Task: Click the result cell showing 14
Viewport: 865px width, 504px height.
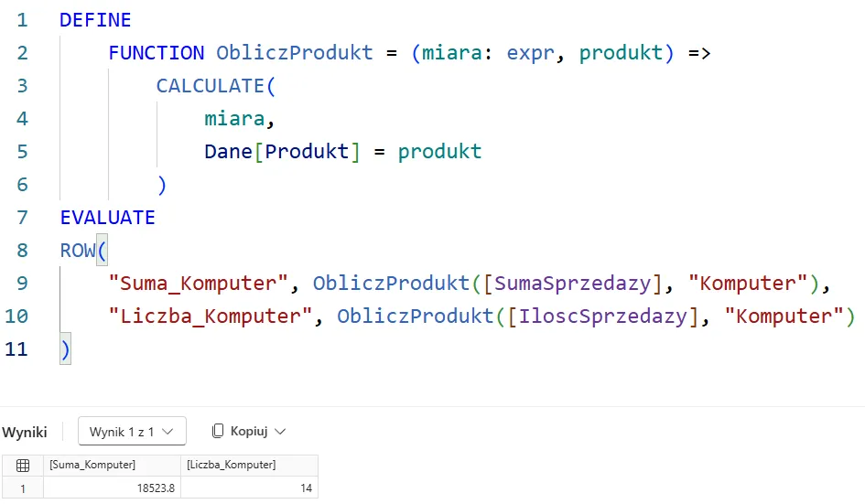Action: click(249, 488)
